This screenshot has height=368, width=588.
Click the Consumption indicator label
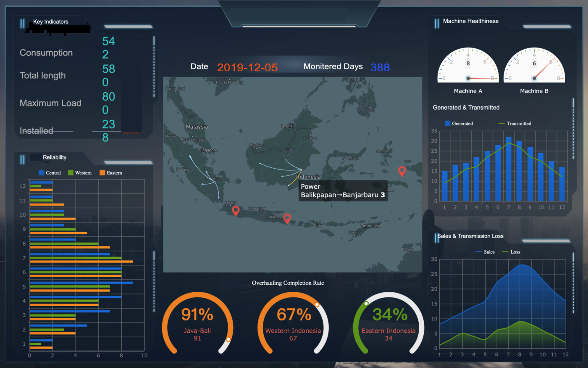[x=46, y=53]
